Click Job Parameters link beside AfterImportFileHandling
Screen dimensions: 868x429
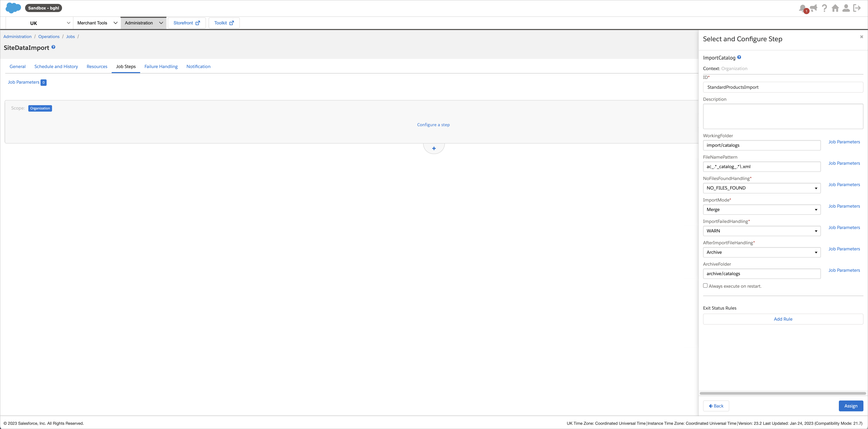pyautogui.click(x=844, y=249)
